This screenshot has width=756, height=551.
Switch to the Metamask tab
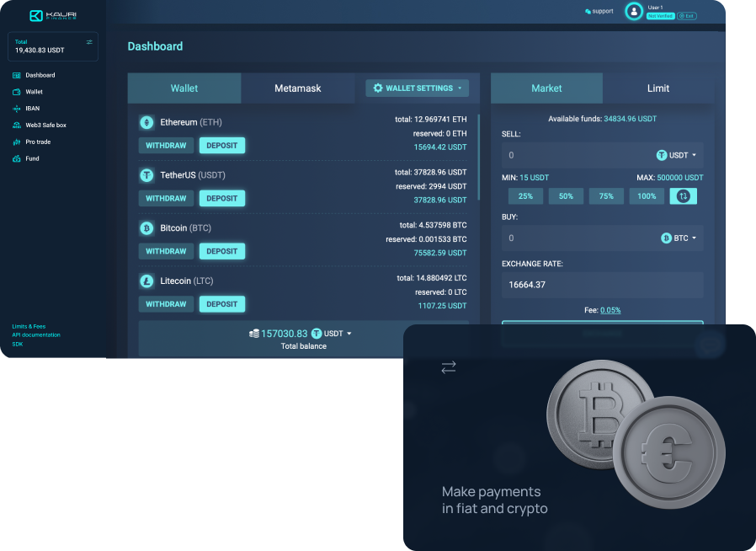click(x=297, y=88)
